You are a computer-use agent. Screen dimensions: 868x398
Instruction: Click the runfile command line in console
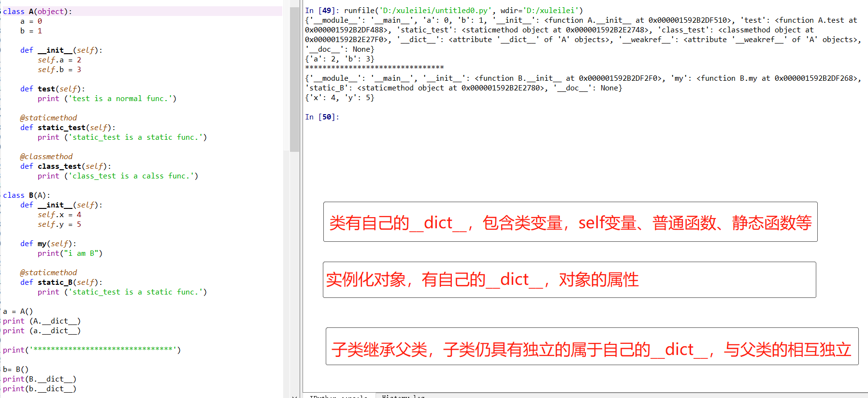444,11
